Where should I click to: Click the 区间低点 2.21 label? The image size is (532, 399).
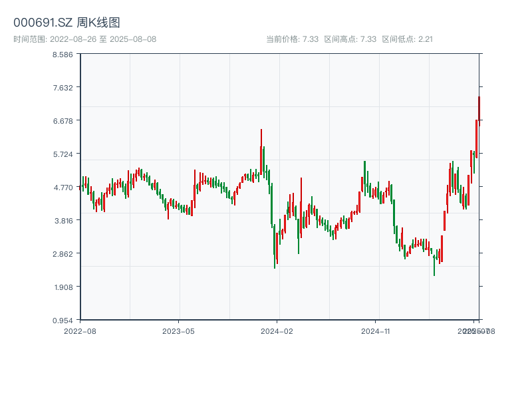[x=407, y=39]
